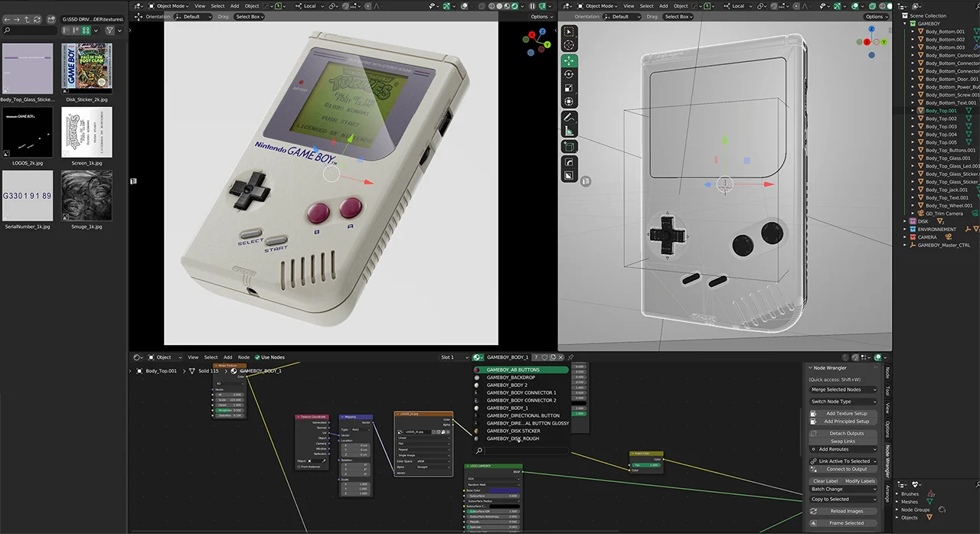Screen dimensions: 980x534
Task: Open the Node menu in node editor
Action: [x=243, y=357]
